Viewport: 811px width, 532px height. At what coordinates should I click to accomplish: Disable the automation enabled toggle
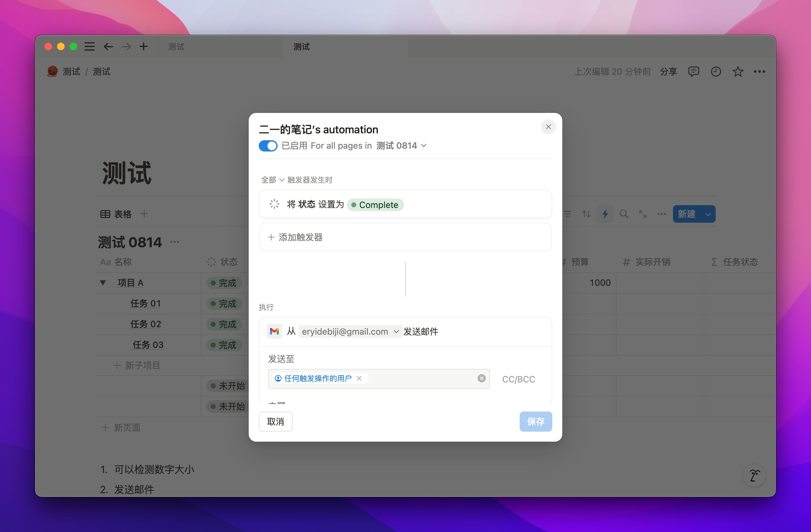tap(268, 146)
